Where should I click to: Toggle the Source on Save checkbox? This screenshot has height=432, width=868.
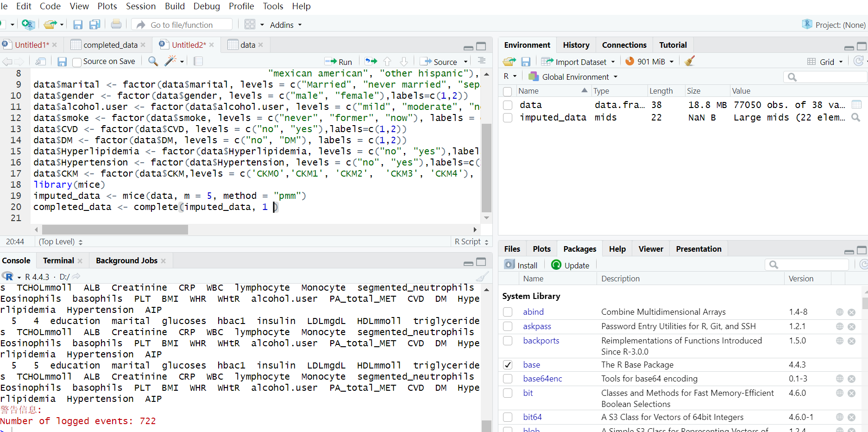pyautogui.click(x=77, y=62)
